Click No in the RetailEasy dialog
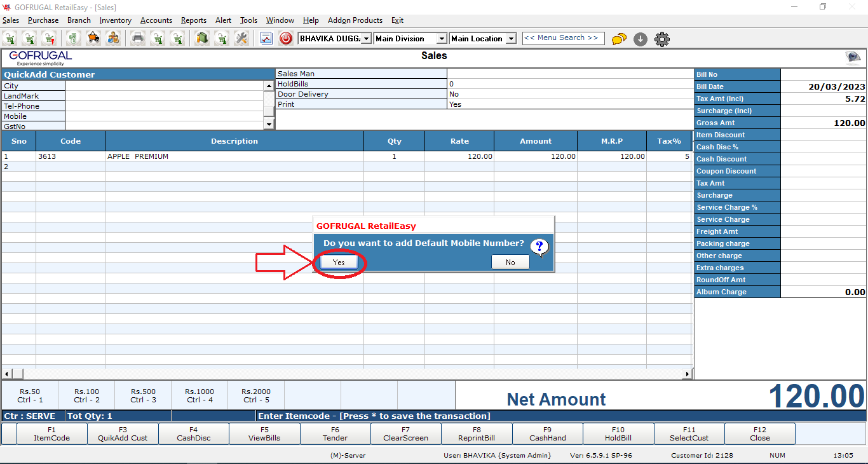The width and height of the screenshot is (868, 464). coord(510,262)
